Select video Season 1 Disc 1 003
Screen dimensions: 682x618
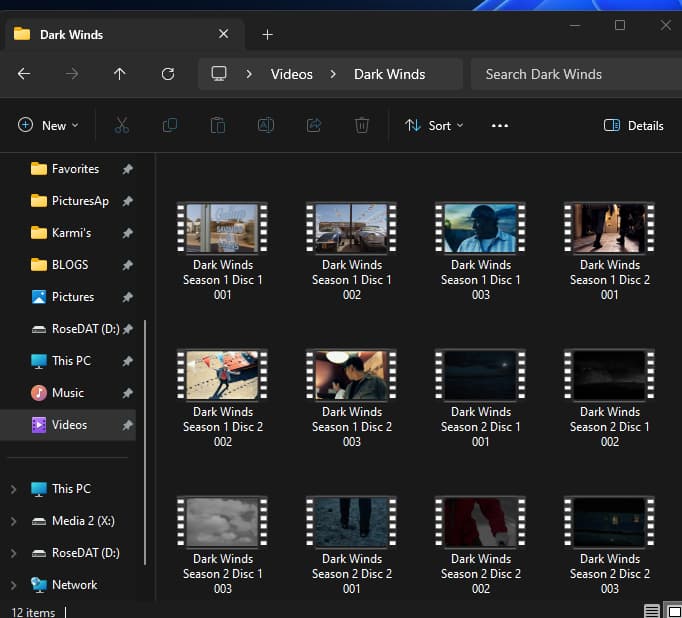click(x=481, y=251)
